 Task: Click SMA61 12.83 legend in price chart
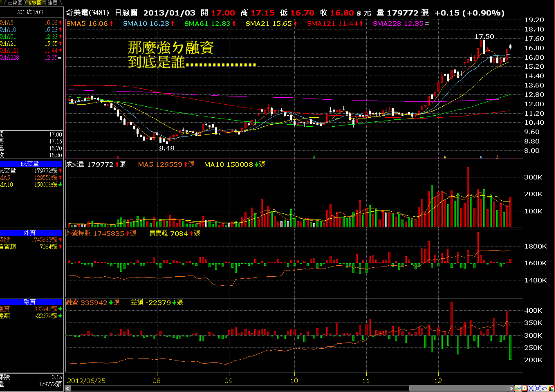[x=211, y=24]
